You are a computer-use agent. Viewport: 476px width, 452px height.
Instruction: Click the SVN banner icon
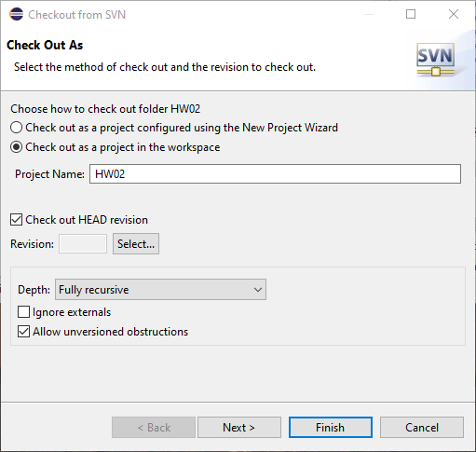[x=436, y=60]
